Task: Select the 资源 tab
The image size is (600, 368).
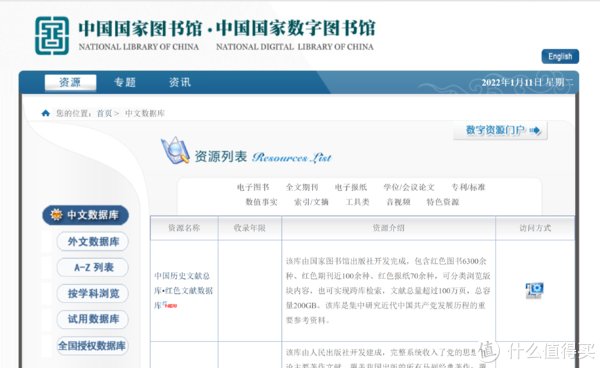Action: click(x=70, y=82)
